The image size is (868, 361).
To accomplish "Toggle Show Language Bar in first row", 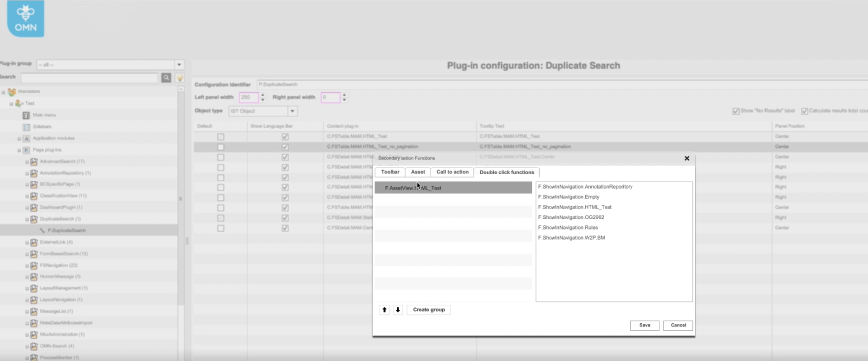I will [x=285, y=137].
